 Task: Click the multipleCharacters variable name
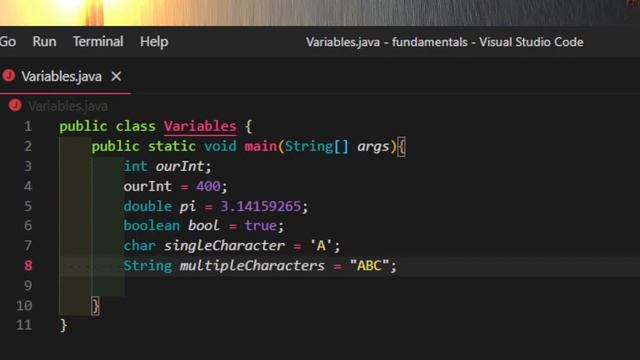point(252,266)
